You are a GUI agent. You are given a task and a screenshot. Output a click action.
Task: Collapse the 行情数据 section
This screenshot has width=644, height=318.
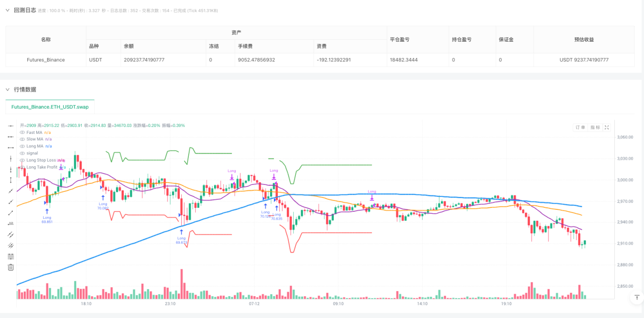point(7,89)
